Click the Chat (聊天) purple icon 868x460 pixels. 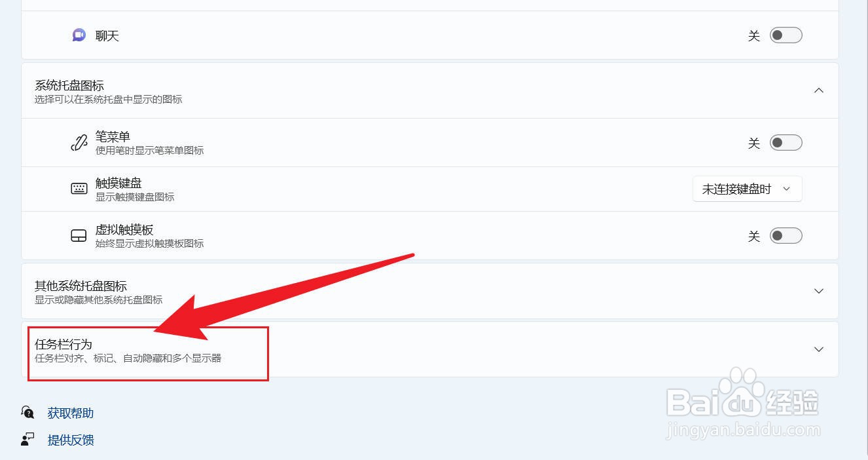tap(79, 35)
